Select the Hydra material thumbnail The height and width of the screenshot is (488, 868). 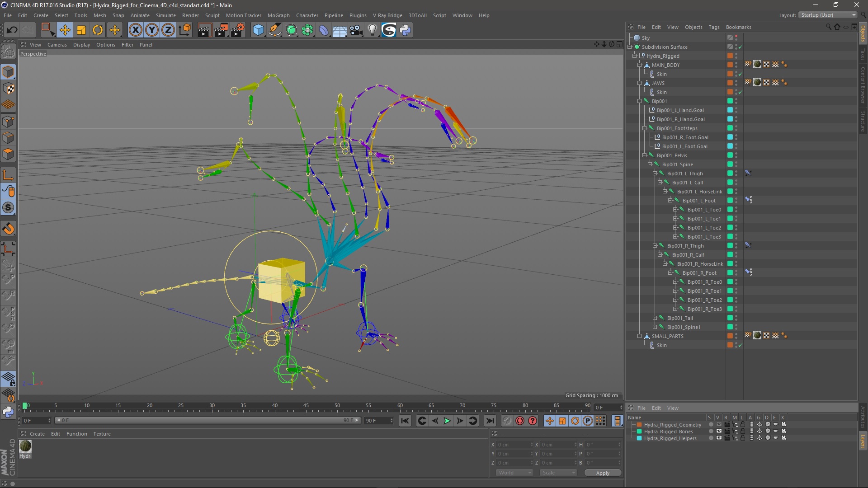click(25, 446)
